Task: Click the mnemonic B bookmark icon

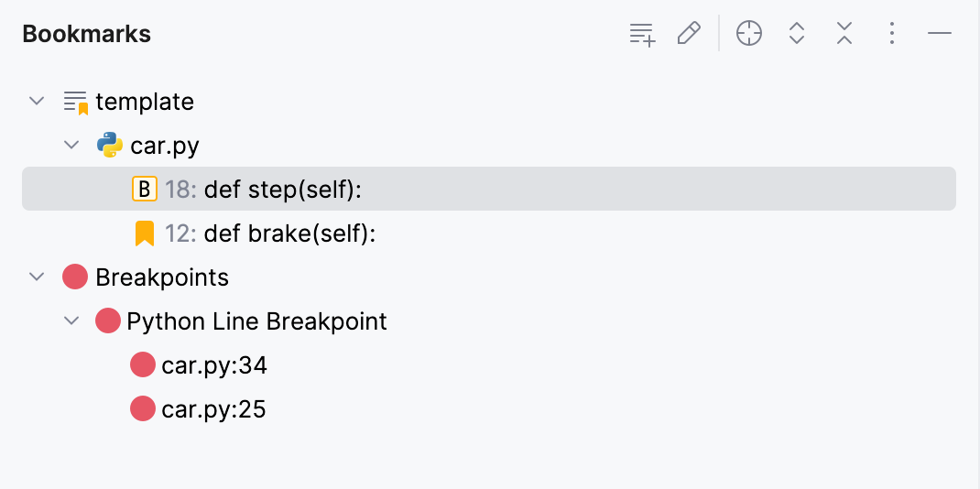Action: 144,190
